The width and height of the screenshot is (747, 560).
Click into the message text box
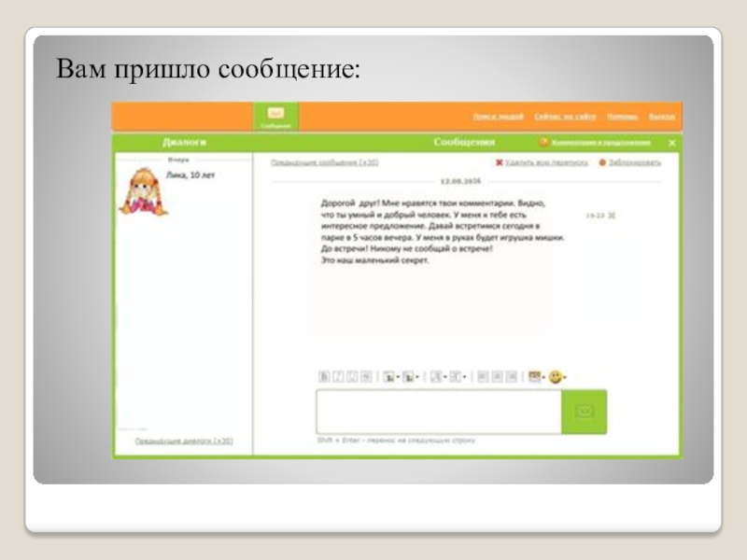pos(439,412)
